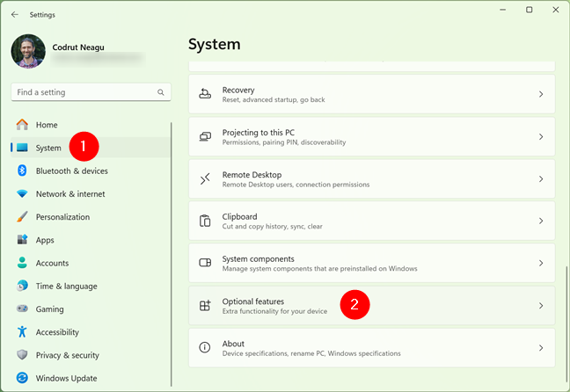Expand Optional features chevron
Viewport: 570px width, 392px height.
(541, 306)
